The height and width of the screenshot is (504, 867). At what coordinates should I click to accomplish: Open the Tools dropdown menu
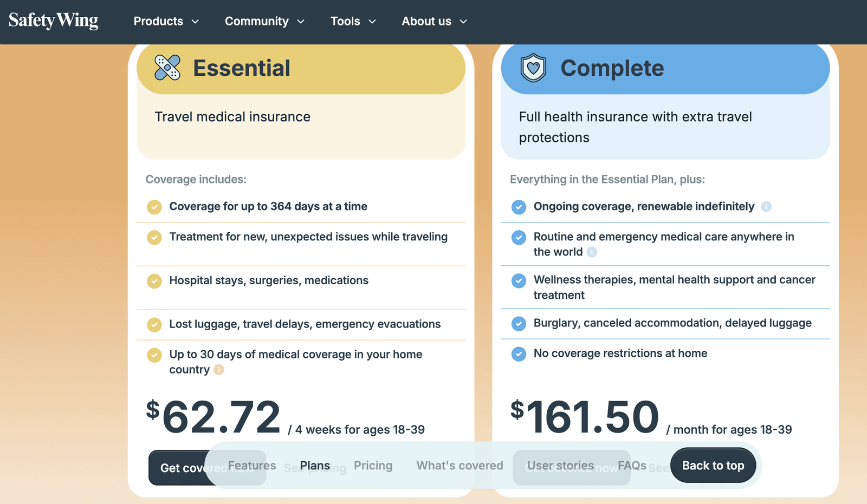(353, 21)
